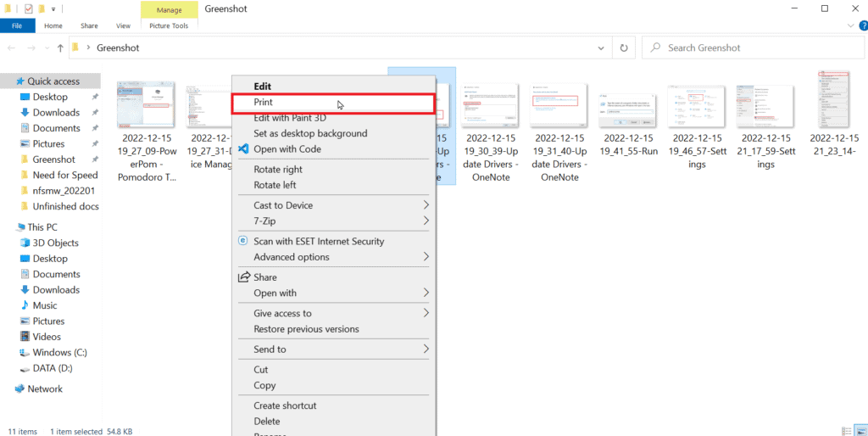This screenshot has width=868, height=436.
Task: Select Rotate right in context menu
Action: pos(278,170)
